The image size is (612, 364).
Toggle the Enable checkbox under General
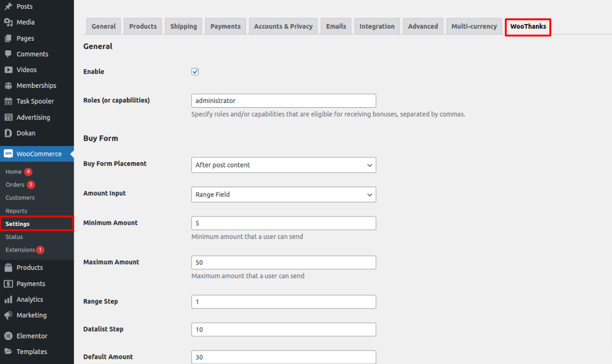point(195,71)
